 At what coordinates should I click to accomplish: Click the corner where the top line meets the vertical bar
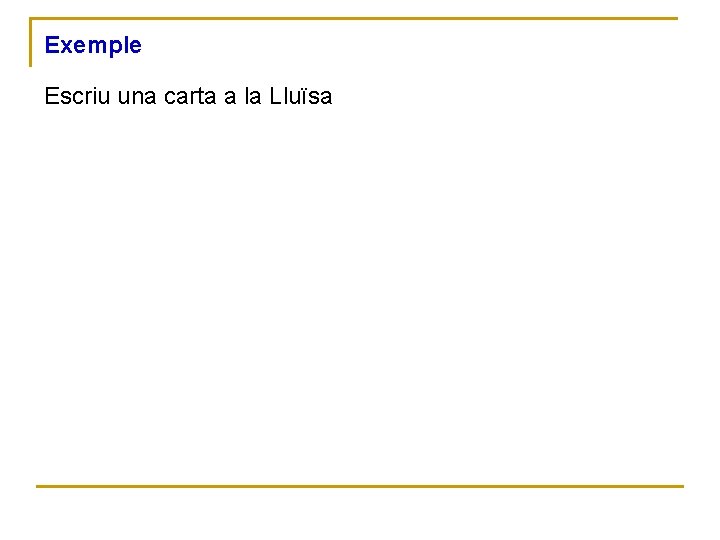point(31,19)
